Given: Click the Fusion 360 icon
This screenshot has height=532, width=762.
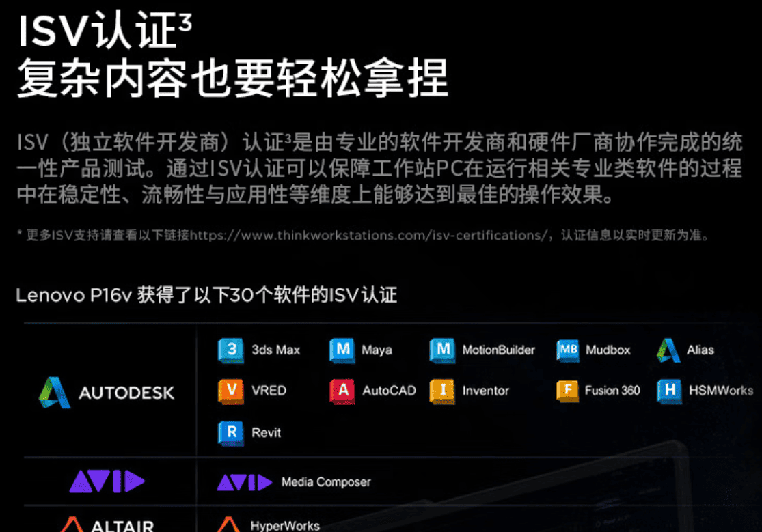Looking at the screenshot, I should tap(568, 391).
